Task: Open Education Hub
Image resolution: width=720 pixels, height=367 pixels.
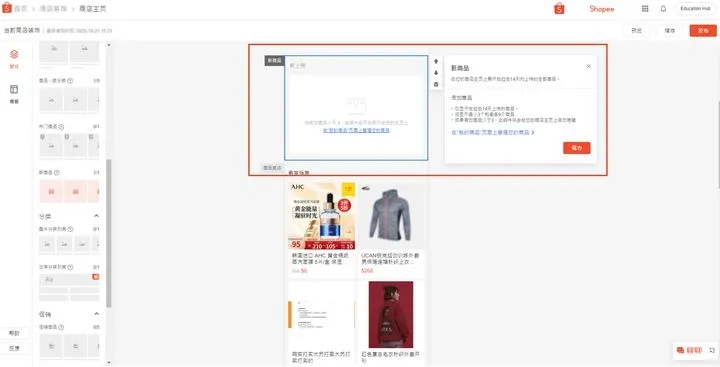Action: (695, 8)
